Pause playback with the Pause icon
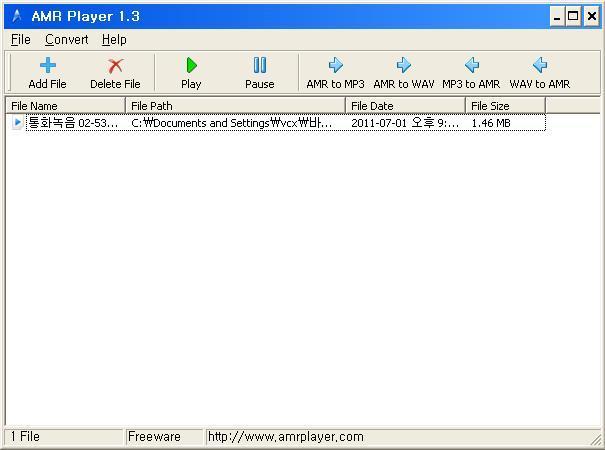Viewport: 605px width, 450px height. coord(260,65)
